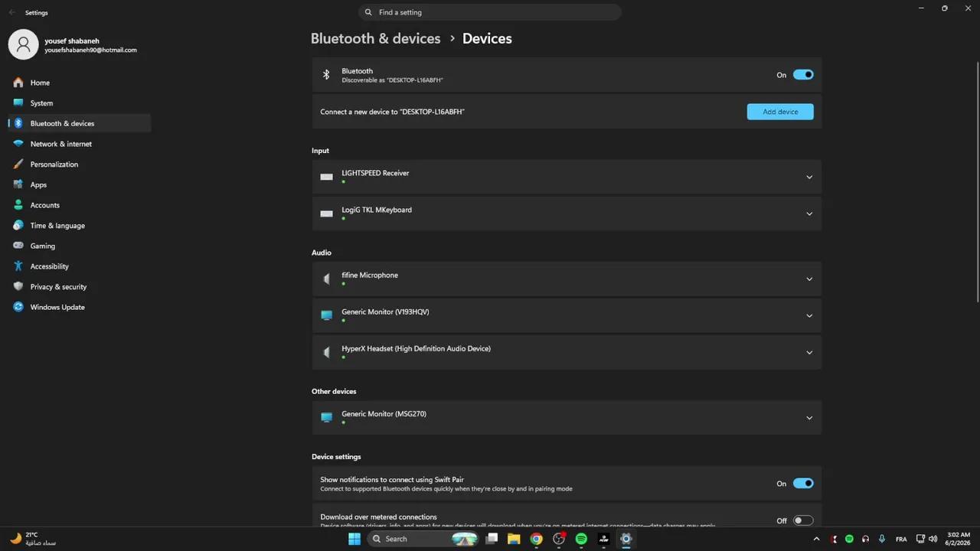Open Google Chrome from the taskbar
This screenshot has width=980, height=551.
pos(537,539)
